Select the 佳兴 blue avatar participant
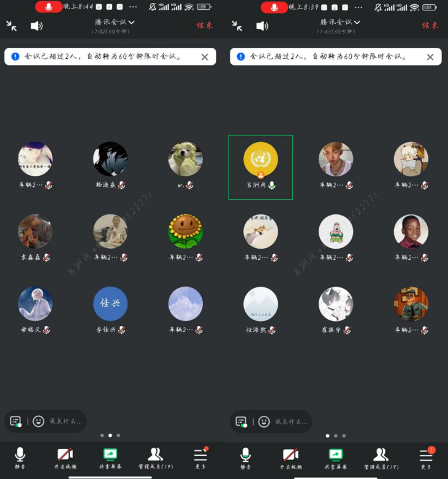 110,304
